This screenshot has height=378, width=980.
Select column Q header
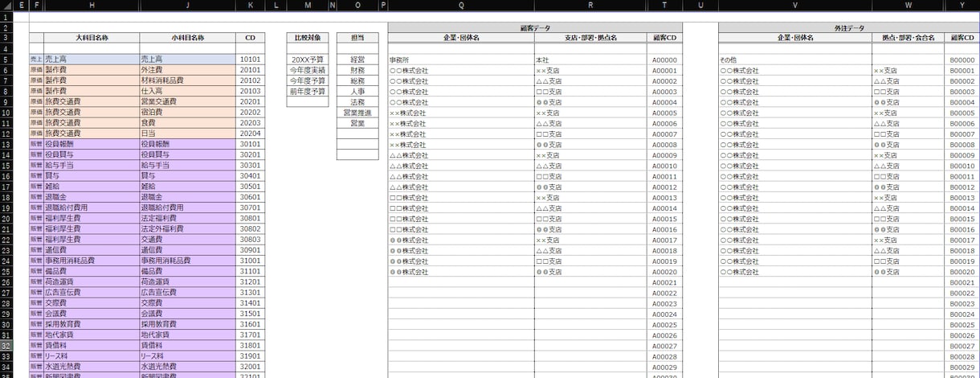[x=461, y=6]
